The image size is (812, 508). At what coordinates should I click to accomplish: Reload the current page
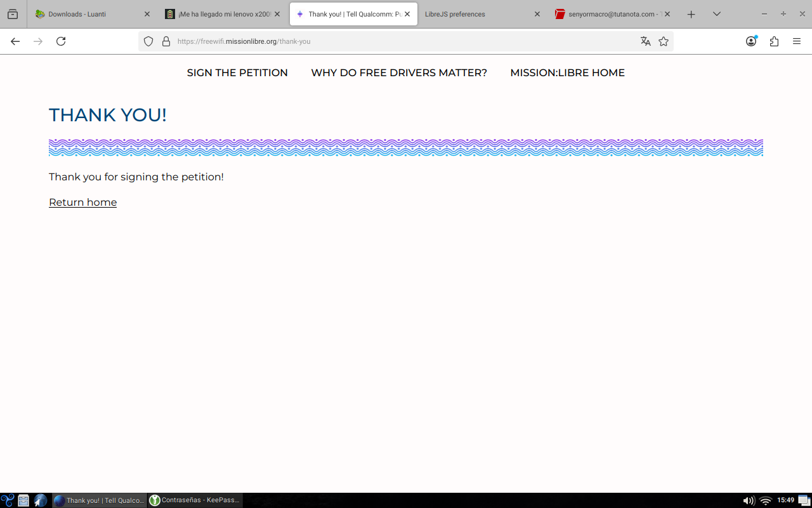(x=61, y=41)
